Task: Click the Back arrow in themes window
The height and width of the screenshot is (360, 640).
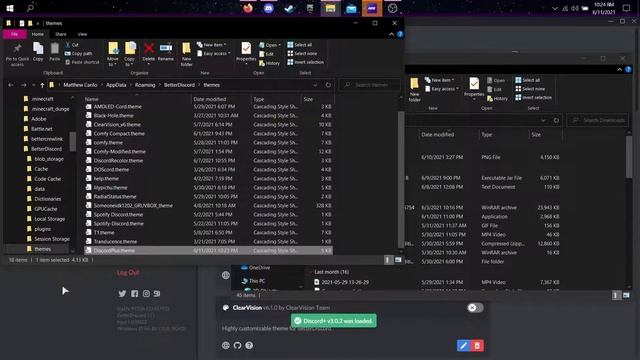Action: (x=11, y=85)
